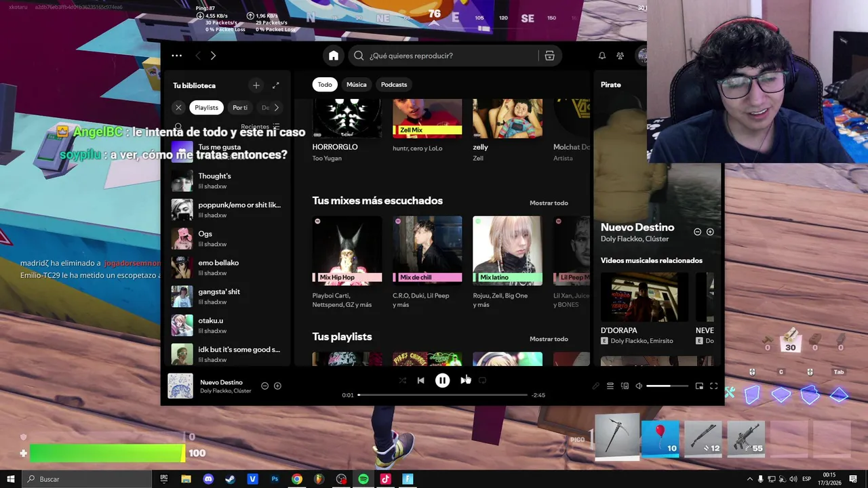Open Mix Hip Hop card
The height and width of the screenshot is (488, 868).
click(x=347, y=262)
